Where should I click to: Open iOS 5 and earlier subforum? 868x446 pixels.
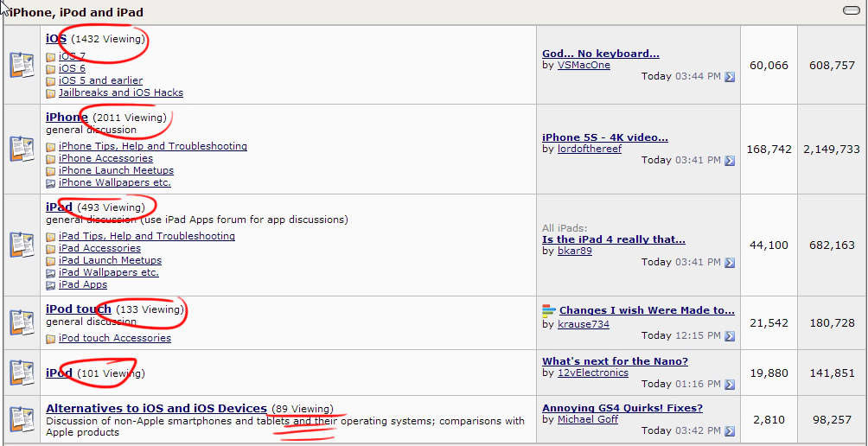pyautogui.click(x=101, y=80)
